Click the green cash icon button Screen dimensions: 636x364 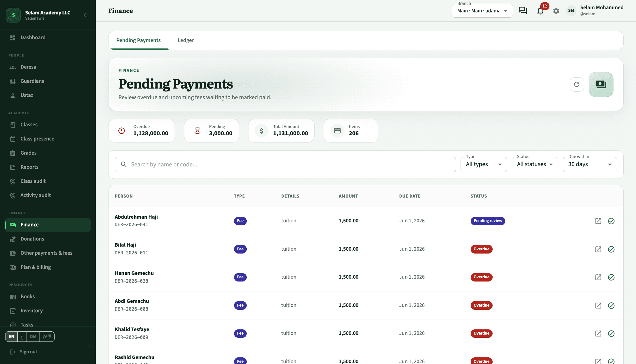click(601, 84)
